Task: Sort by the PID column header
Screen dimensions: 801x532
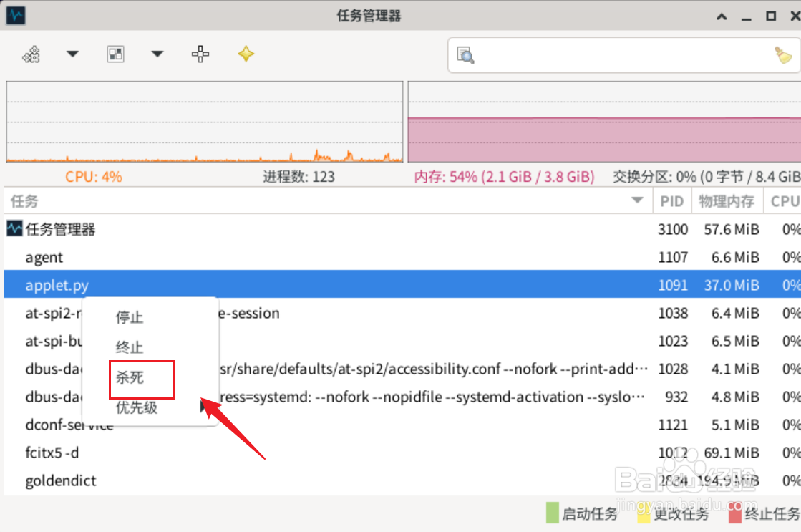Action: [671, 201]
